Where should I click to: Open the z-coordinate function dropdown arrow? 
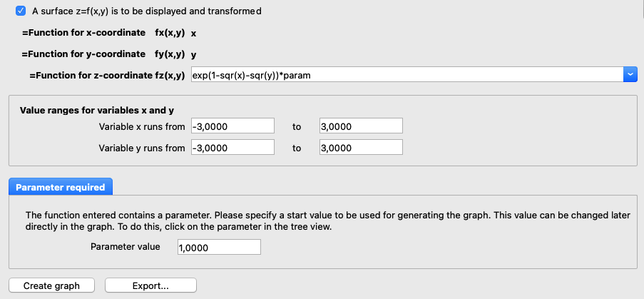(x=630, y=74)
